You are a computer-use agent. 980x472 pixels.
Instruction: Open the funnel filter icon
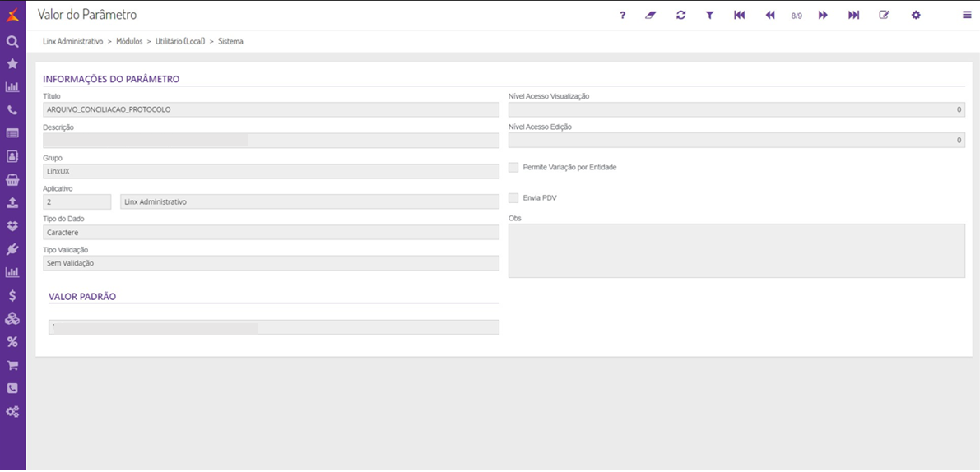(709, 16)
